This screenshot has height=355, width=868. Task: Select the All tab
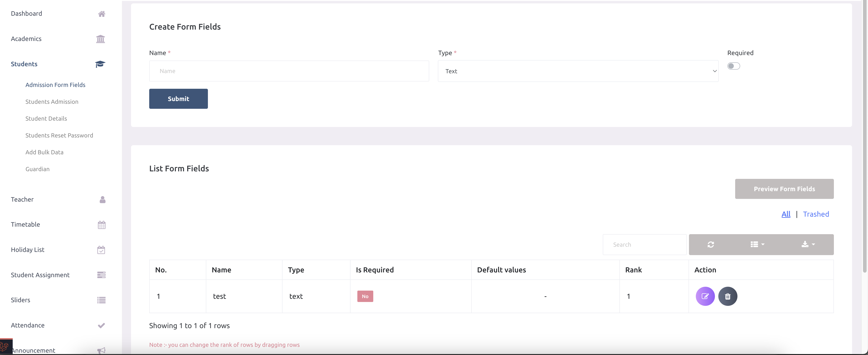tap(786, 214)
